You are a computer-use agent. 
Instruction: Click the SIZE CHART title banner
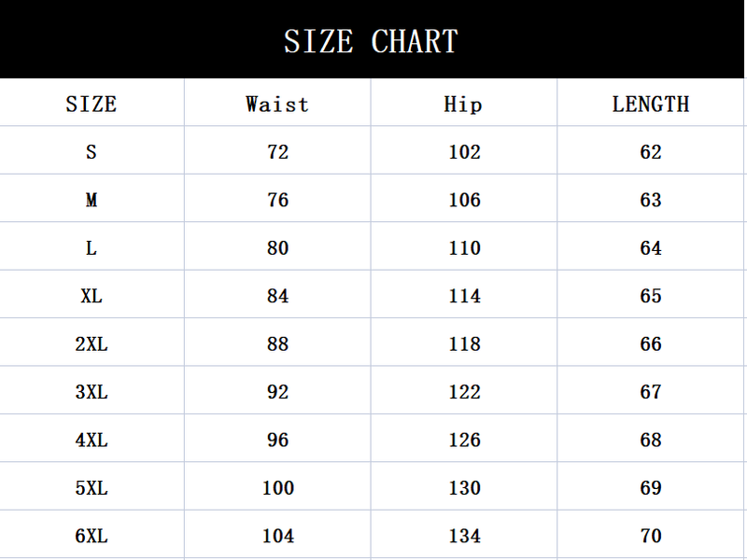[x=372, y=41]
